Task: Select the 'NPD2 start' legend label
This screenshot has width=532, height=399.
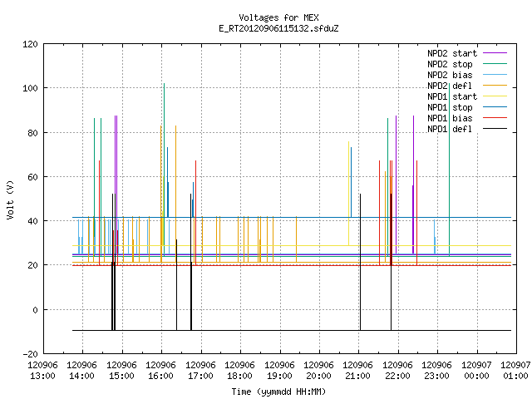Action: (452, 53)
